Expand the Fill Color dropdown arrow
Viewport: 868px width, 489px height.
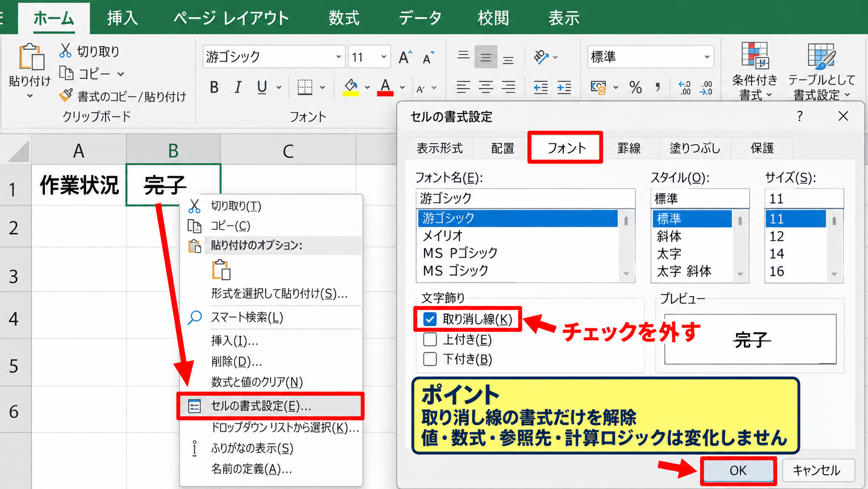[367, 87]
